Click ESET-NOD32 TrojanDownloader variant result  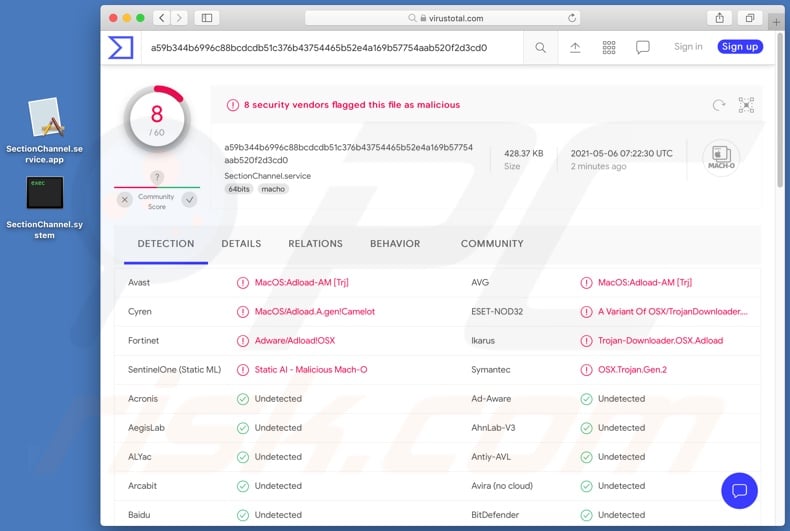pyautogui.click(x=673, y=312)
